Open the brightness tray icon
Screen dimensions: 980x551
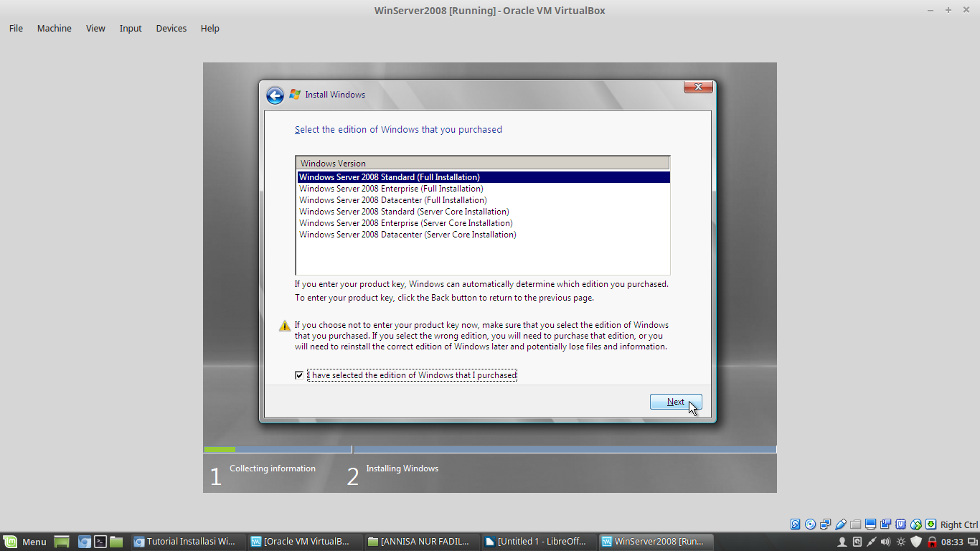tap(901, 542)
